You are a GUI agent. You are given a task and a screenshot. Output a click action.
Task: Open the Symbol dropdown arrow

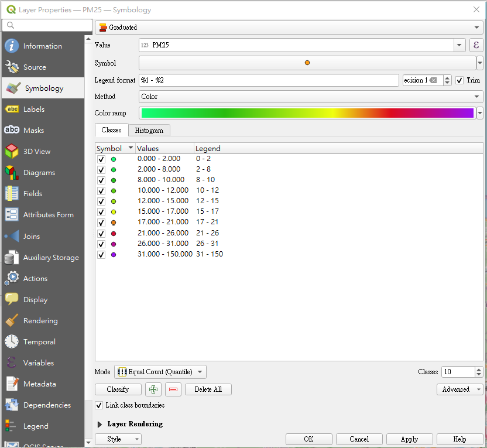tap(480, 63)
